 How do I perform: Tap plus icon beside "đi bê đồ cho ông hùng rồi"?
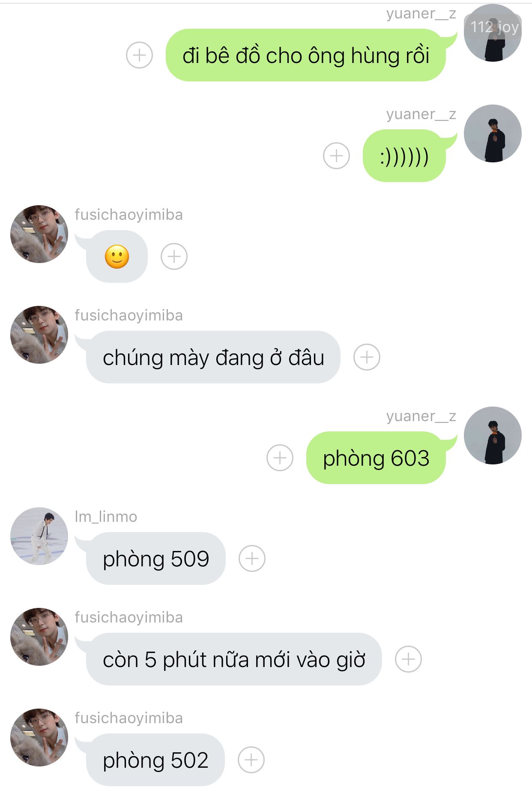pos(139,55)
